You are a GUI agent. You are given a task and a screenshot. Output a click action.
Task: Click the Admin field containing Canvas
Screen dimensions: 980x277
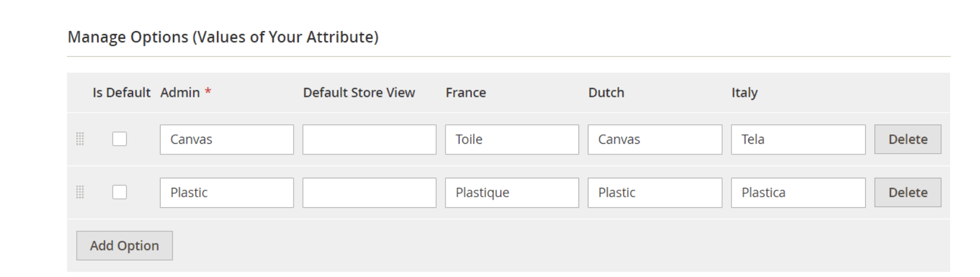tap(227, 139)
